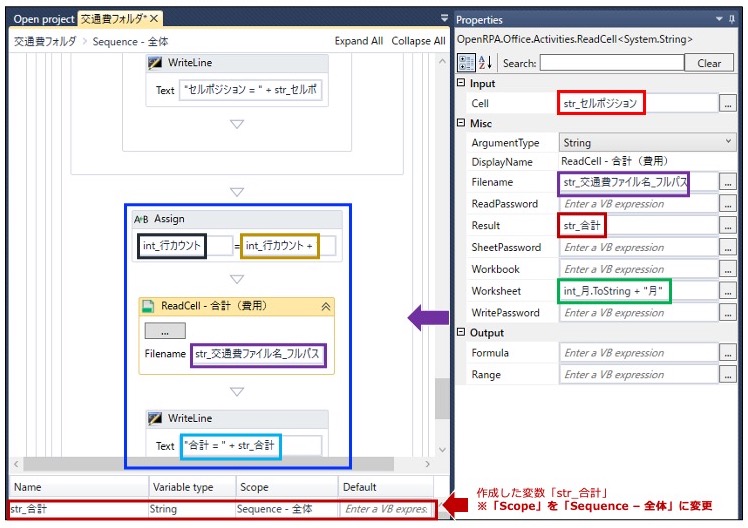This screenshot has width=748, height=528.
Task: Click ReadCell file browse ... button
Action: coord(165,331)
